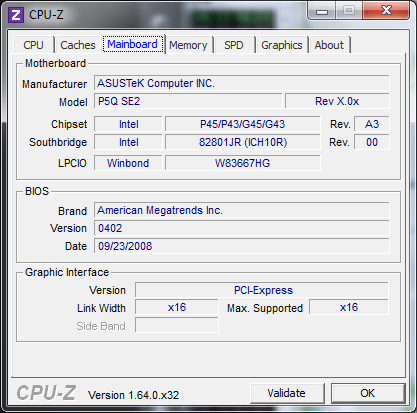This screenshot has width=417, height=413.
Task: Open the Caches tab
Action: [x=78, y=45]
